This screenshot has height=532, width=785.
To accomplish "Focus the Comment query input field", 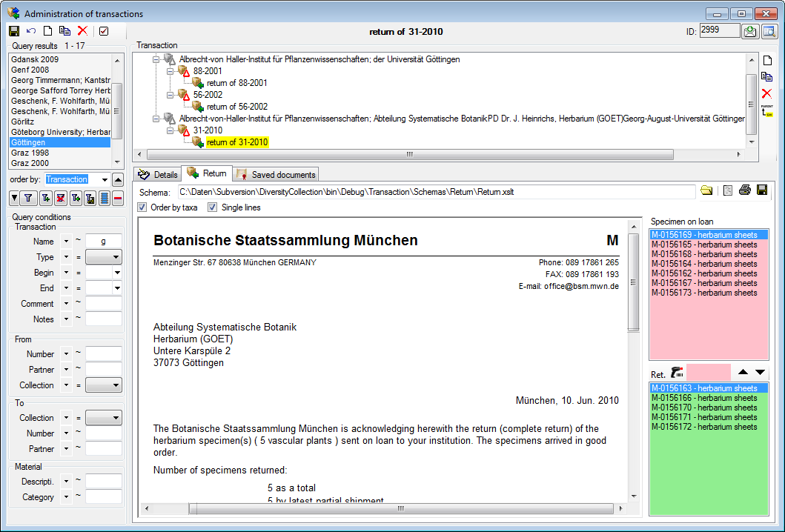I will (104, 304).
